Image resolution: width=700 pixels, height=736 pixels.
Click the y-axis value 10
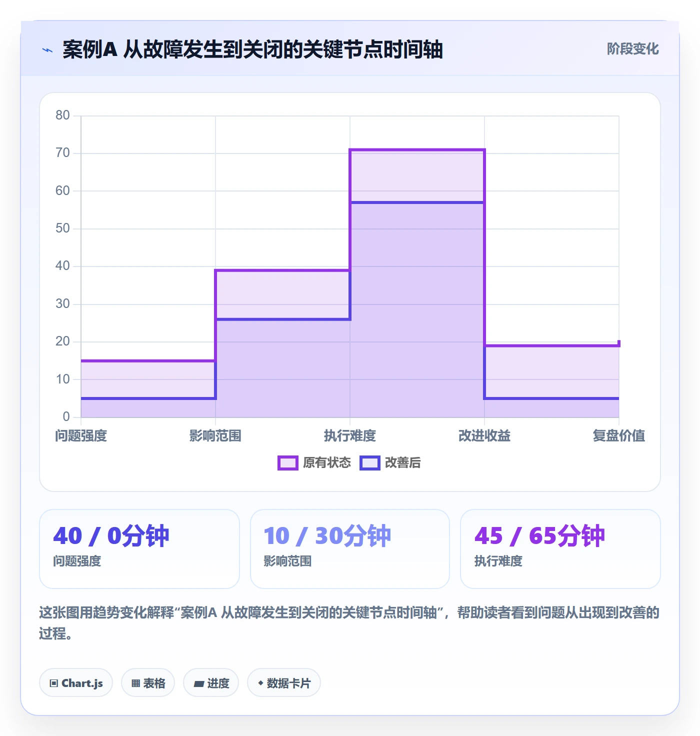pos(62,379)
